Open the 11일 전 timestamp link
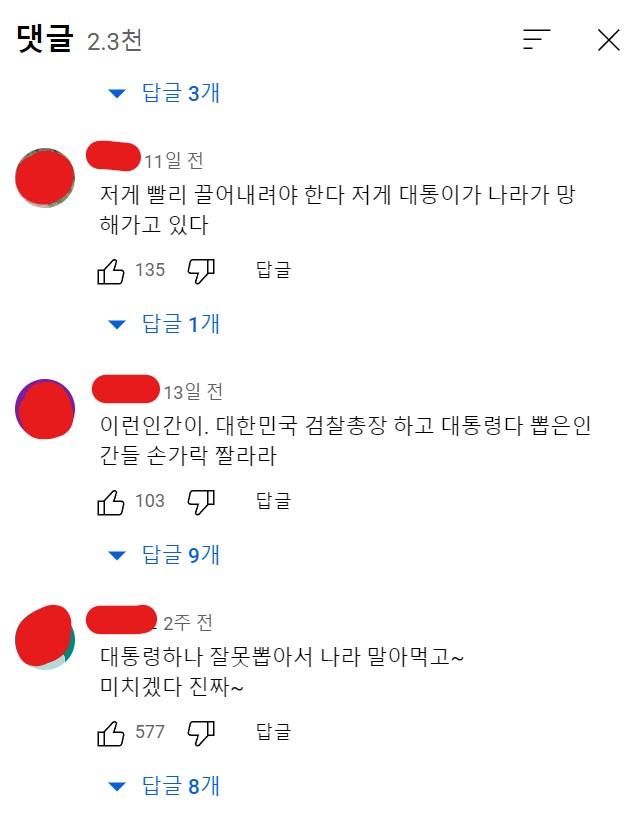 click(174, 161)
